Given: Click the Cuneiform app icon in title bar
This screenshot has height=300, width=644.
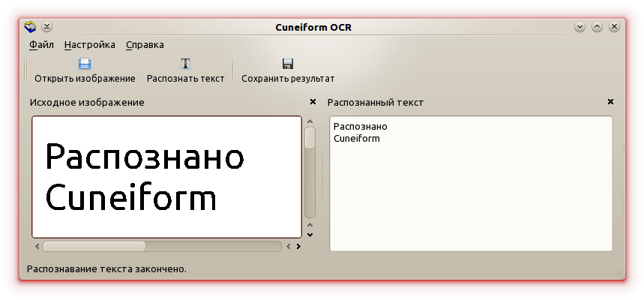Looking at the screenshot, I should click(x=31, y=27).
